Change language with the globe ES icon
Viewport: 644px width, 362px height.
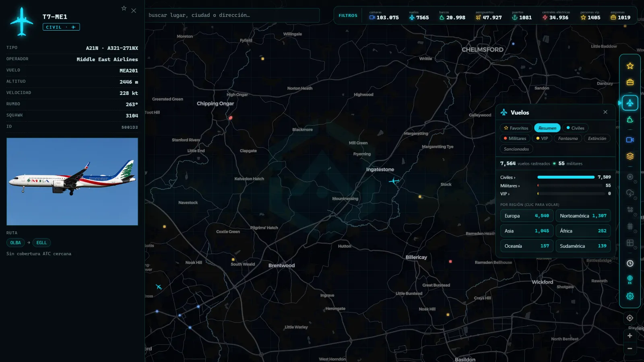coord(630,280)
